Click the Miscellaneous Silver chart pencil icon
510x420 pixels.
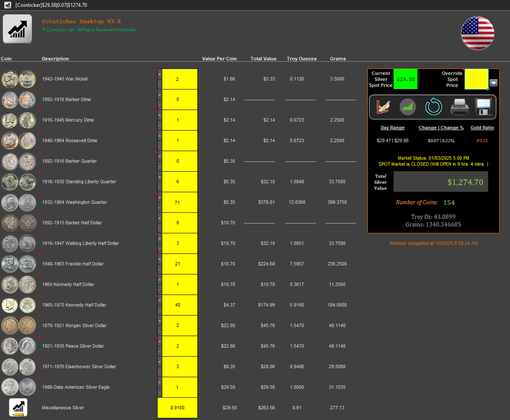18,407
